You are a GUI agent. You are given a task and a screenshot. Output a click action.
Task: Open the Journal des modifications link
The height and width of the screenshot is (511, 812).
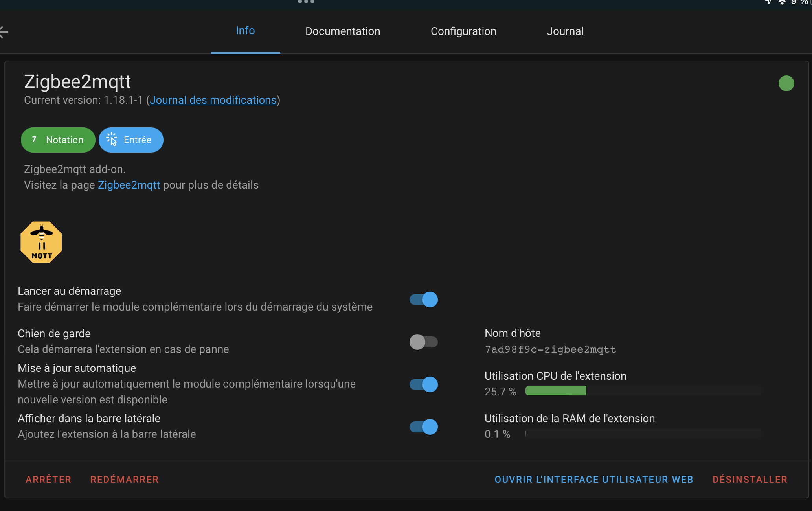click(213, 100)
